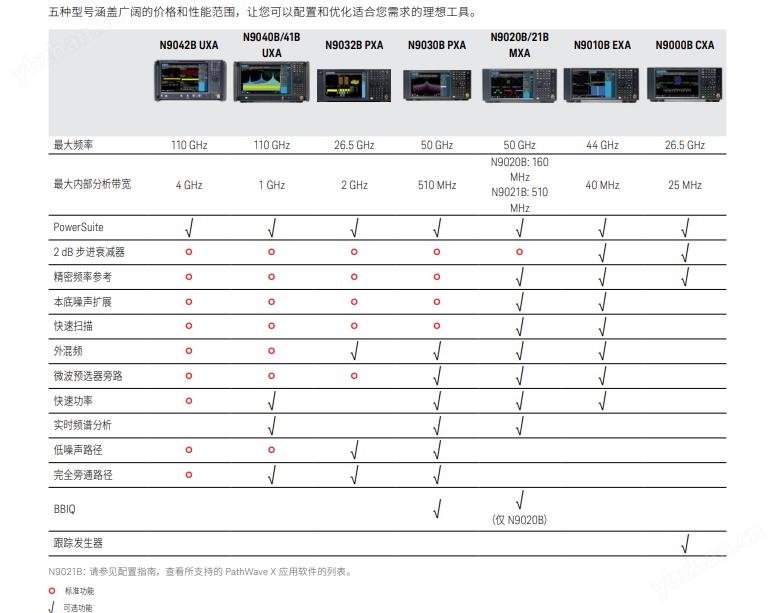The image size is (775, 613).
Task: Select the 快速扫描 row label
Action: click(73, 326)
